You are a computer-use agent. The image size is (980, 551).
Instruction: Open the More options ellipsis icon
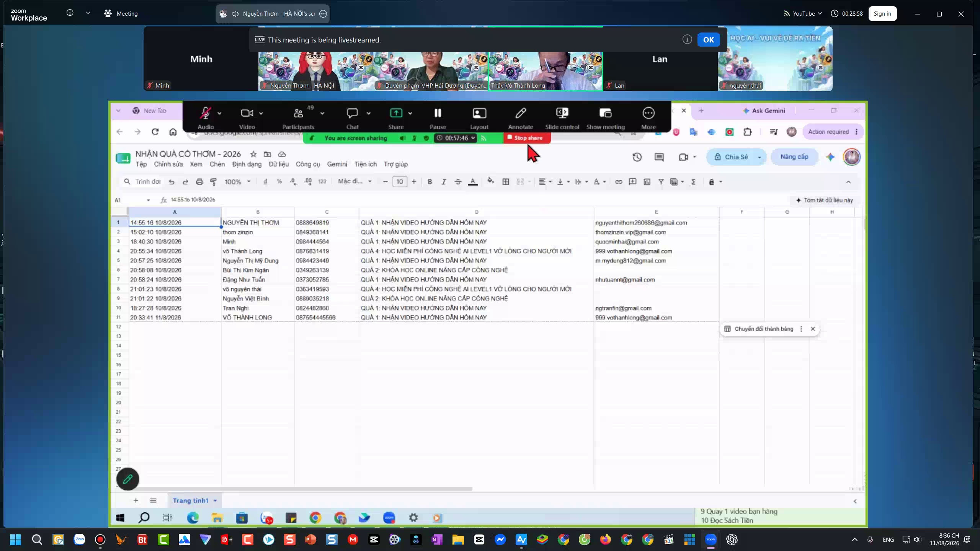pos(648,117)
